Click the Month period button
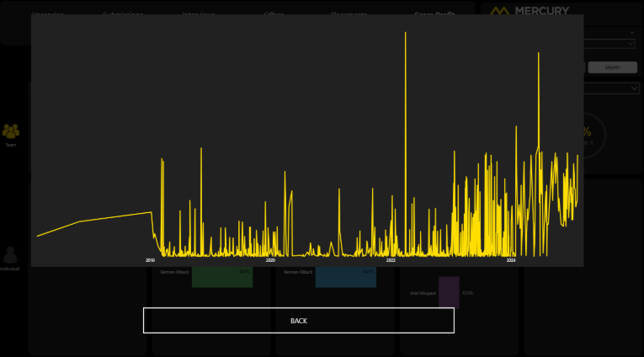Viewport: 644px width, 357px height. pyautogui.click(x=612, y=67)
